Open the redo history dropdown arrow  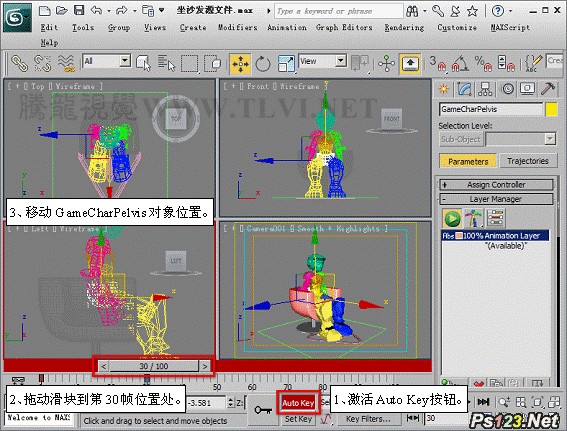(x=135, y=11)
